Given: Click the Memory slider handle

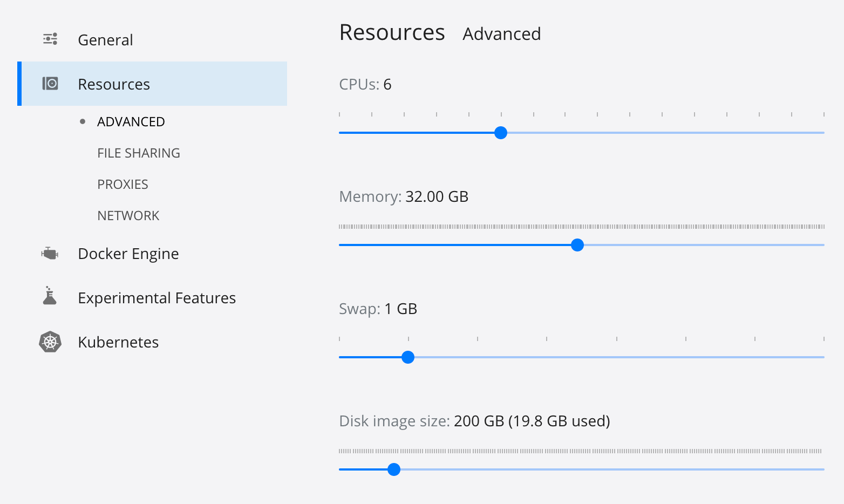Looking at the screenshot, I should click(x=577, y=245).
